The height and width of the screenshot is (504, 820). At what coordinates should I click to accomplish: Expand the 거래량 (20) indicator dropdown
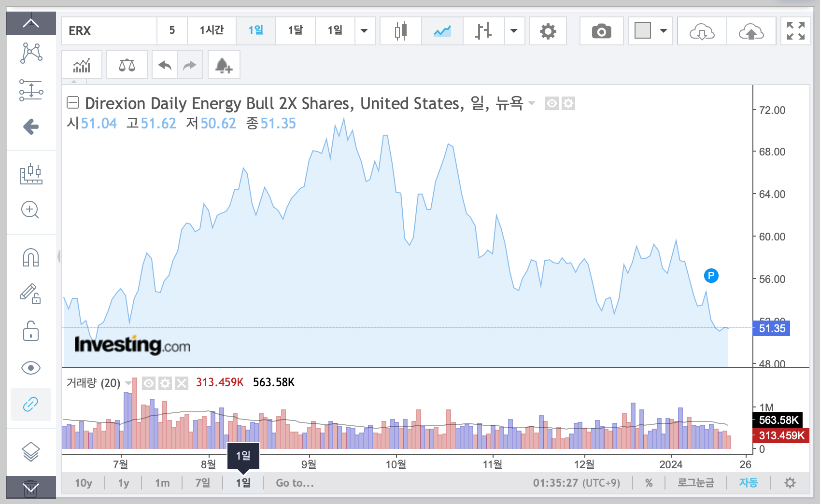point(128,383)
